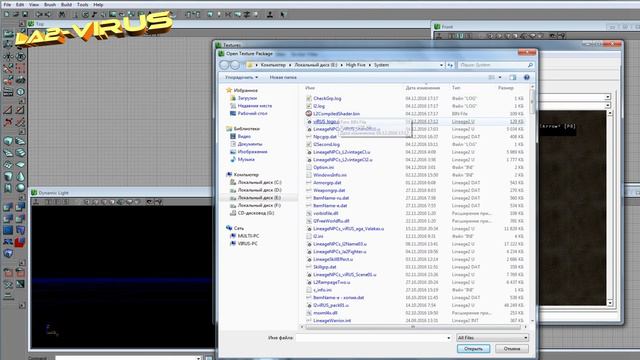
Task: Select the Curved Staircase brush builder
Action: [20, 141]
